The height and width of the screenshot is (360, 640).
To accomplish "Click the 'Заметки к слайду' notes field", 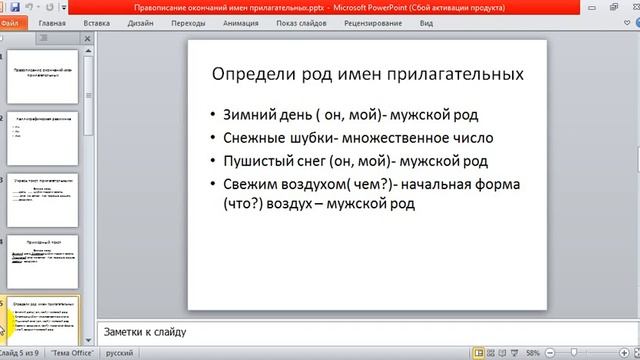I will [367, 332].
